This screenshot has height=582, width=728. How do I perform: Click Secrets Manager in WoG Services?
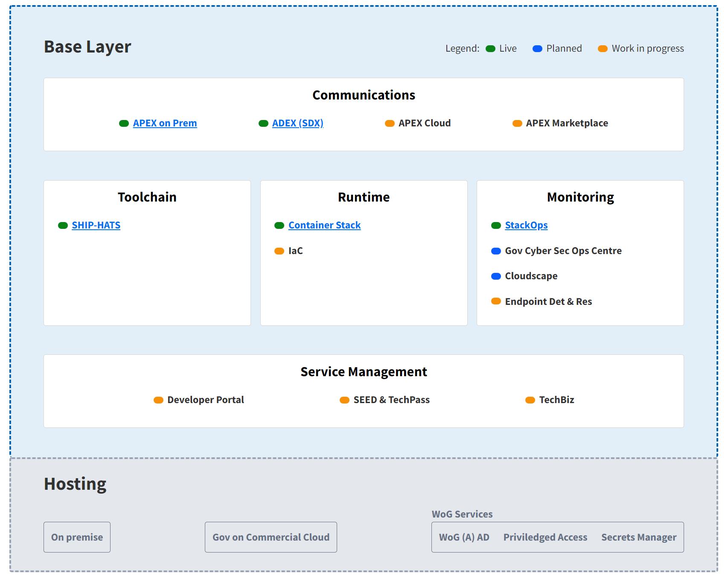639,537
